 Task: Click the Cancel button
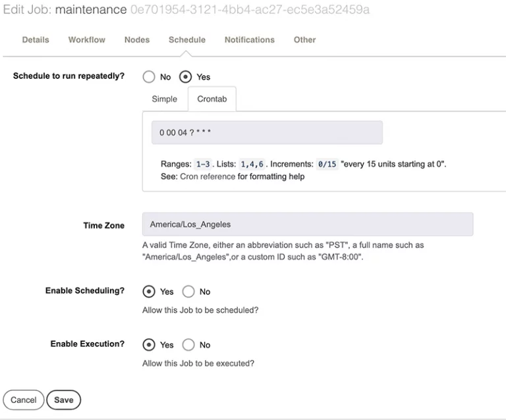click(x=24, y=400)
